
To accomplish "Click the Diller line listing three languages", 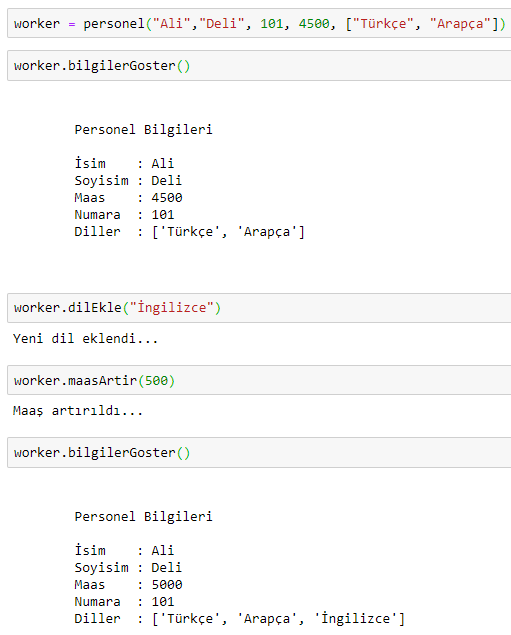I will pos(240,619).
